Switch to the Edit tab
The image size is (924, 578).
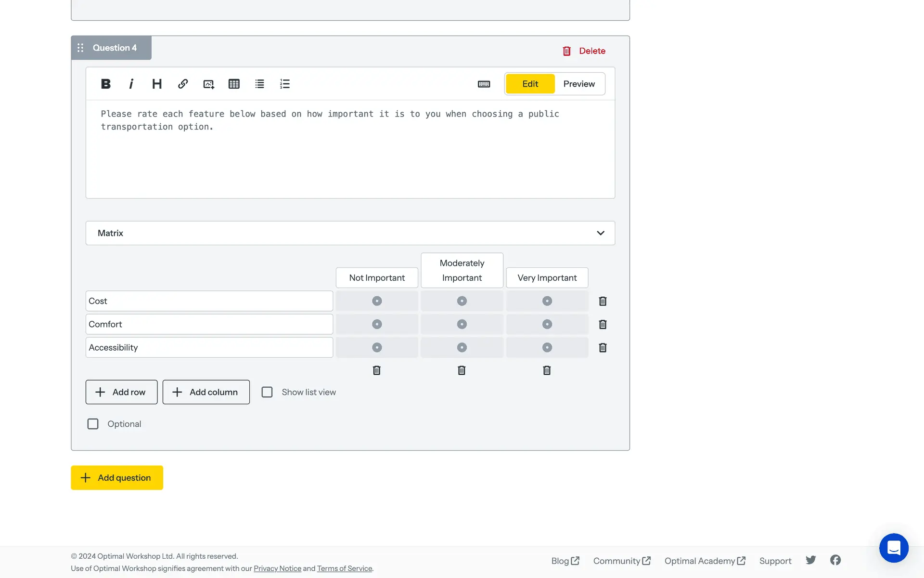(x=530, y=84)
